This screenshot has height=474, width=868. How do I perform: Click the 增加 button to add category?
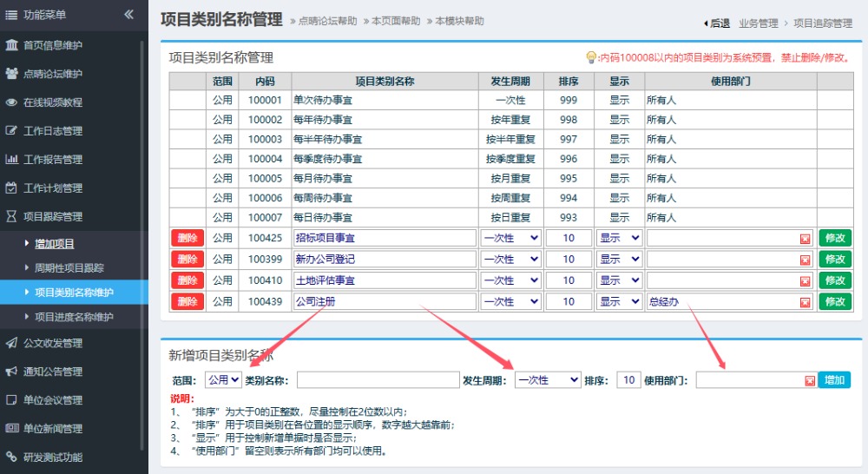pos(834,380)
